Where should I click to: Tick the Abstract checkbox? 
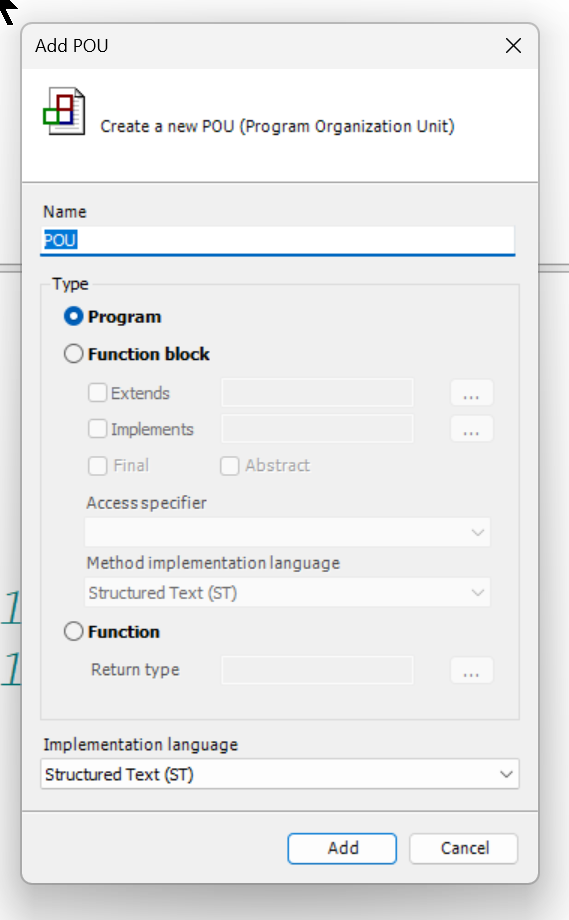[229, 466]
